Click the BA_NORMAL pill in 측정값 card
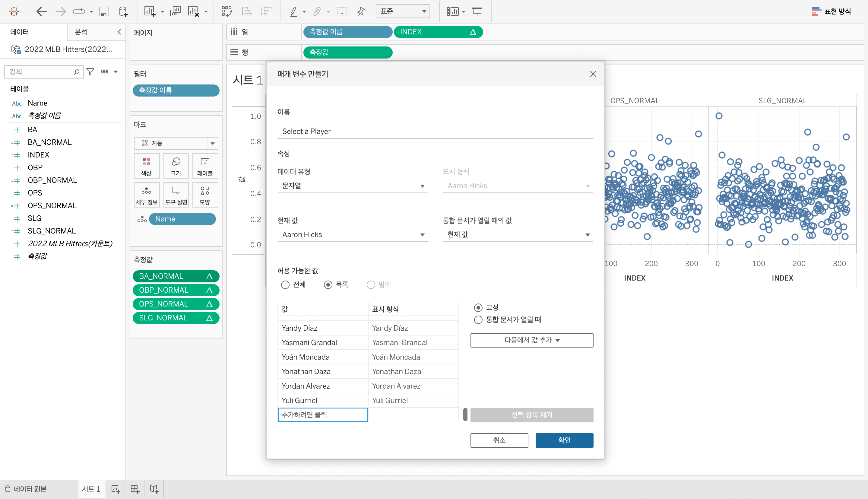Screen dimensions: 868x499 click(x=176, y=276)
